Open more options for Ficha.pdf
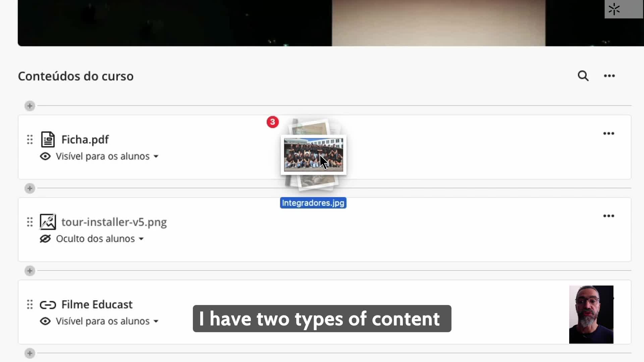This screenshot has width=644, height=362. 608,133
